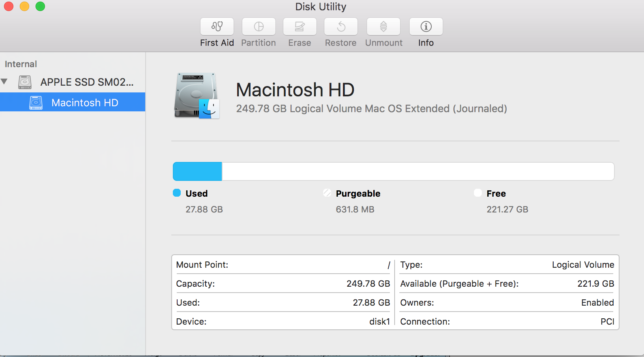Screen dimensions: 644x357
Task: Open the Partition tool
Action: click(x=259, y=26)
